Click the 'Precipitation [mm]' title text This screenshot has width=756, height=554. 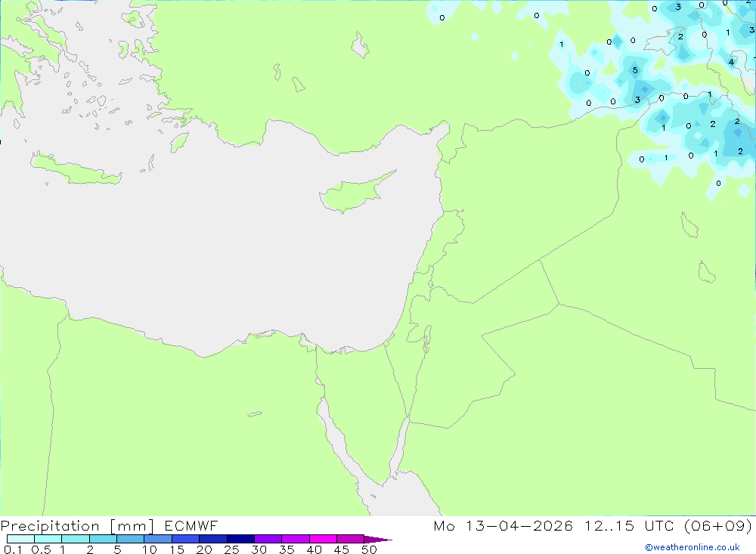77,526
